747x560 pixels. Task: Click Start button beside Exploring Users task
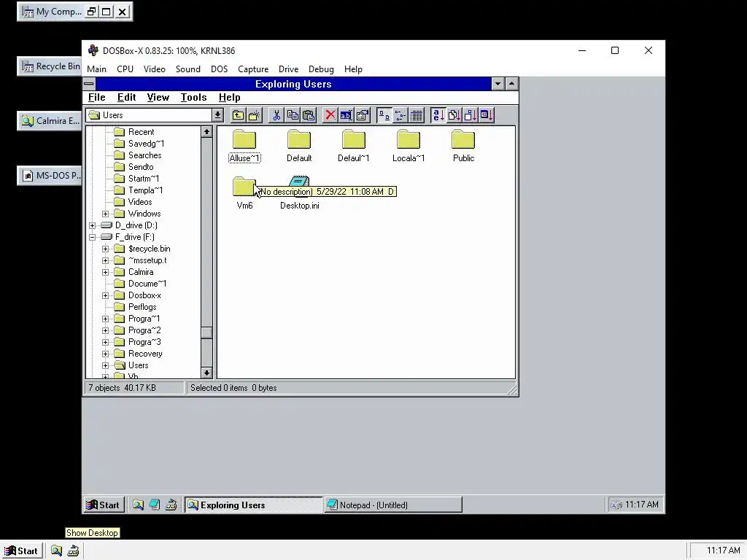[x=104, y=505]
